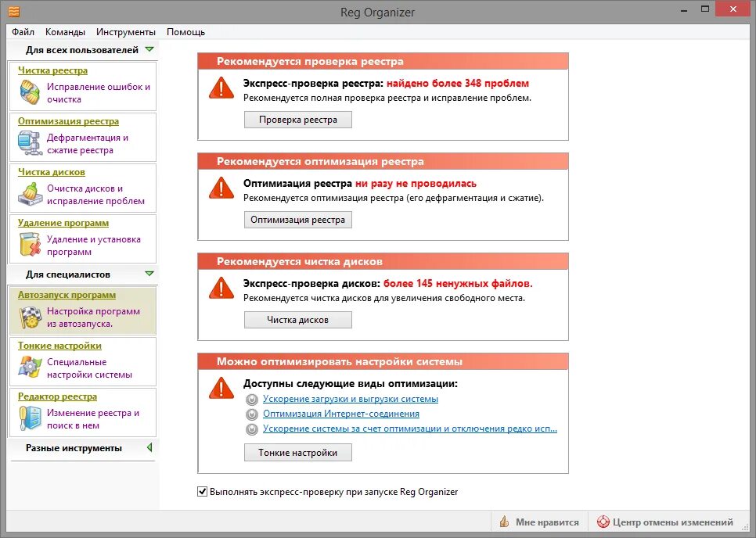Screen dimensions: 756x538
Task: Collapse the Для специалистов section arrow
Action: click(149, 274)
